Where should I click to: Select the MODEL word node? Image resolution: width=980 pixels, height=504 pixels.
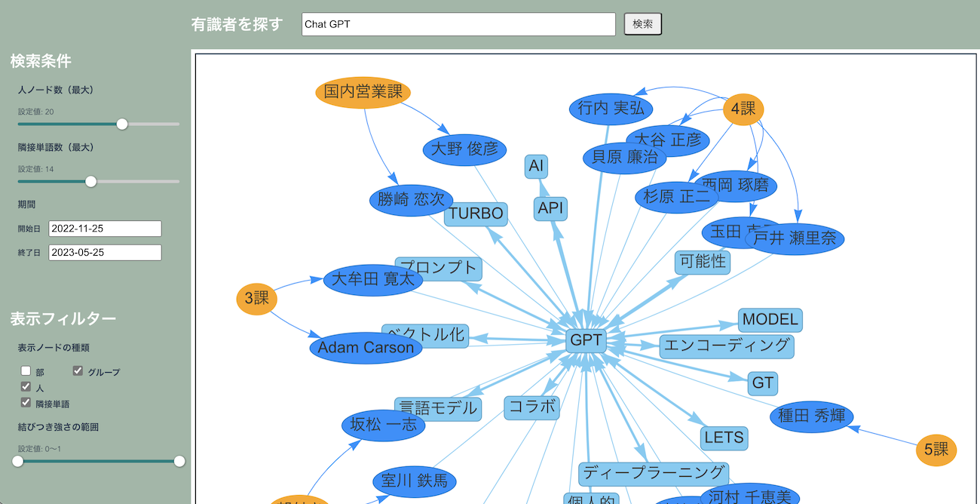coord(770,320)
